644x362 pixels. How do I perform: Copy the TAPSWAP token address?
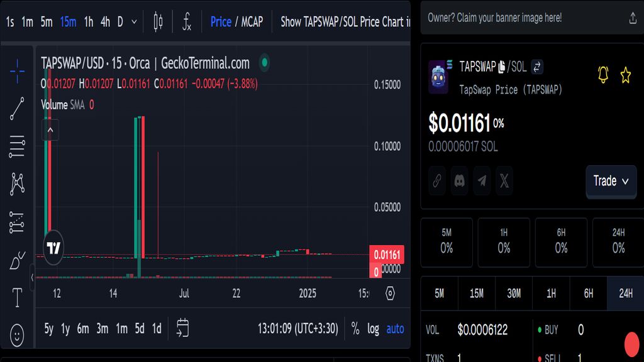[x=501, y=67]
